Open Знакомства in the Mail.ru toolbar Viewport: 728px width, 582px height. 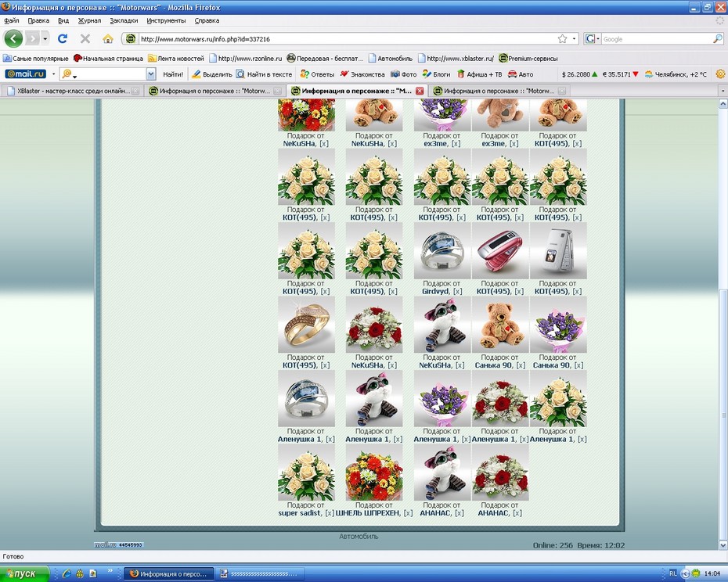[x=362, y=74]
